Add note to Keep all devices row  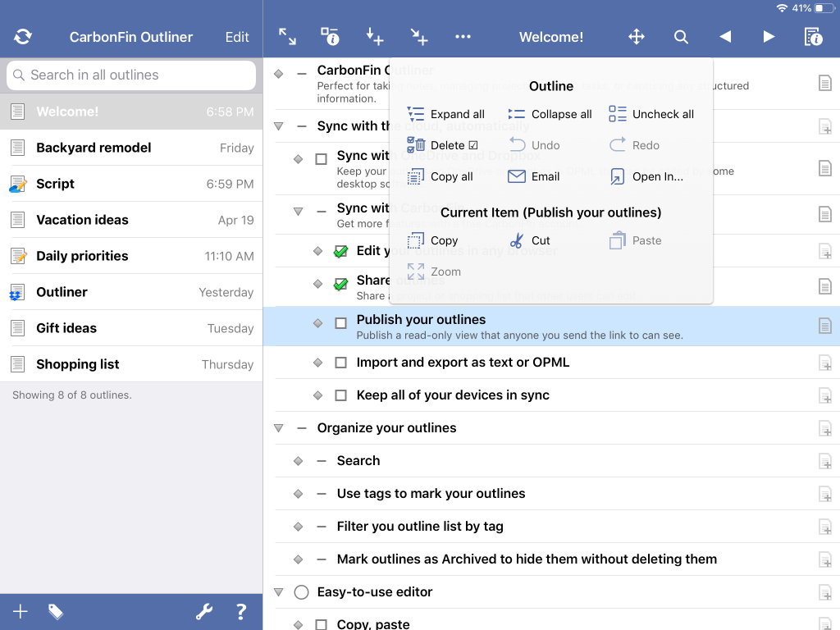tap(825, 395)
